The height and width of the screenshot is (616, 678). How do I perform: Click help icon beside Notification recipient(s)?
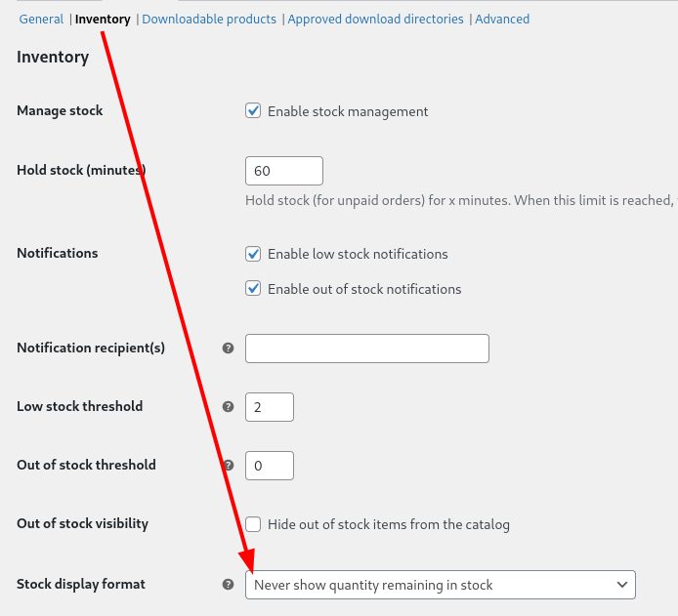coord(228,349)
